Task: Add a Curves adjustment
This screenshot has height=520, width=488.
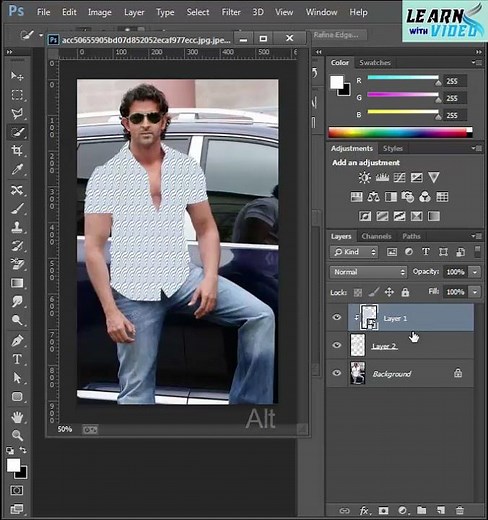Action: pyautogui.click(x=399, y=177)
